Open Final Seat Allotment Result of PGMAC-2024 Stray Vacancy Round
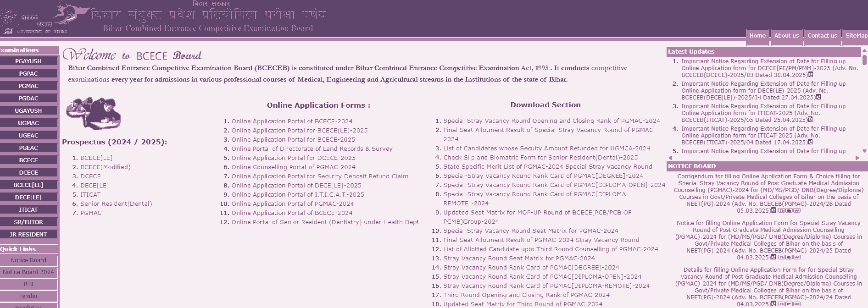This screenshot has height=308, width=868. pos(541,240)
